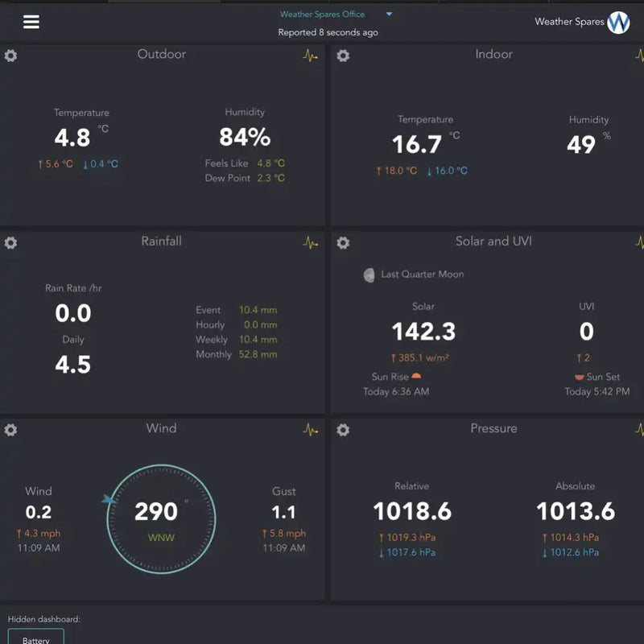Expand the station selector dropdown arrow

click(389, 14)
